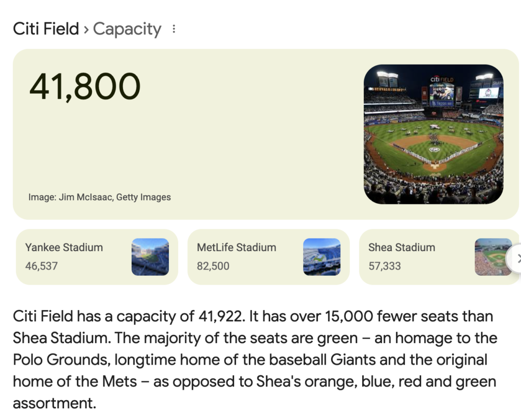Click the word assortment ending the paragraph
521x420 pixels.
pos(54,403)
